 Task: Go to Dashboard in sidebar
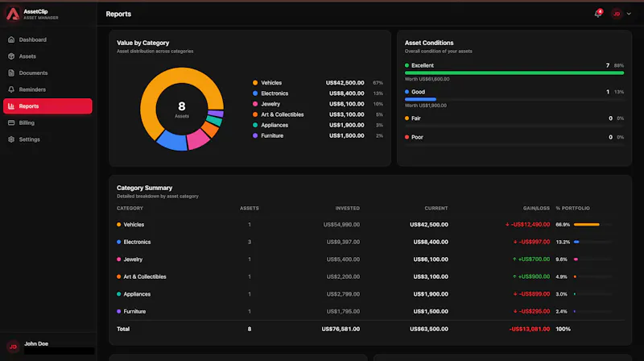click(47, 39)
